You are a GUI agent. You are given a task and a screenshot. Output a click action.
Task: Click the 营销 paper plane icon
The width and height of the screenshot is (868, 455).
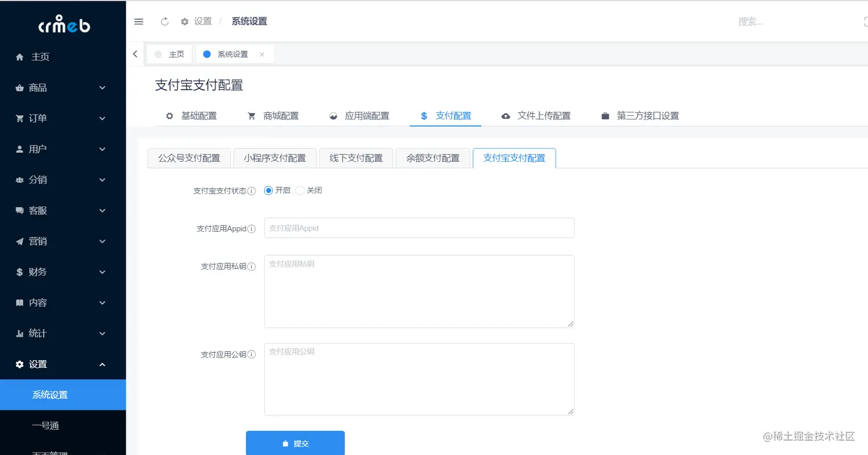[x=20, y=242]
